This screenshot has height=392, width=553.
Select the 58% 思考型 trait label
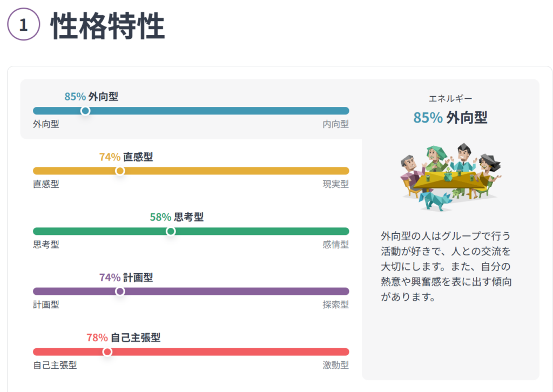pos(177,217)
